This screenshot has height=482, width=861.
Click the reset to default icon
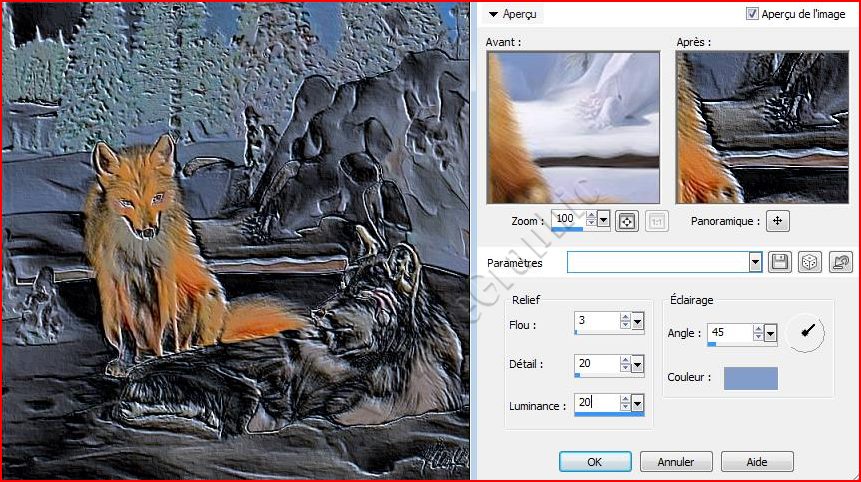coord(840,262)
